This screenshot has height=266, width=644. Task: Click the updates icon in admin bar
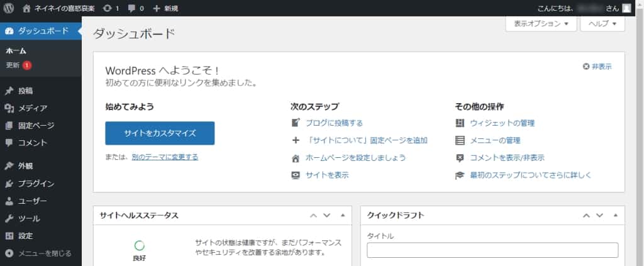coord(108,8)
